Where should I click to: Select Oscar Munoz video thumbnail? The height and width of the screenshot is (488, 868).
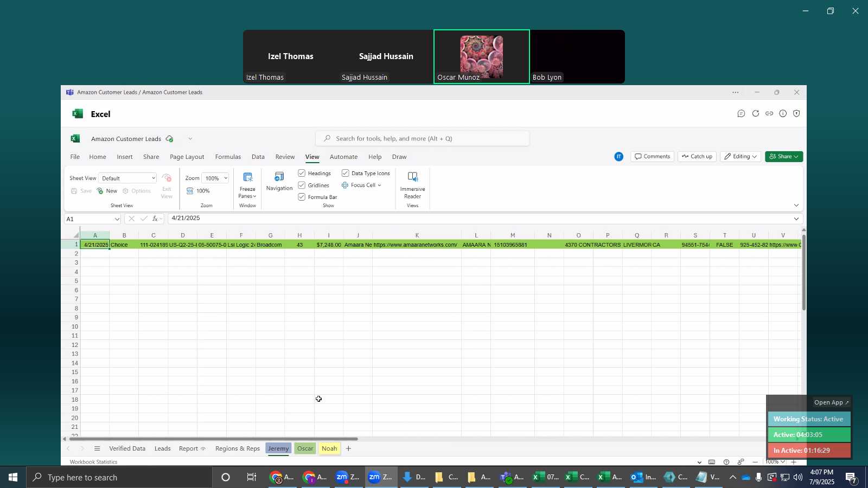[481, 56]
